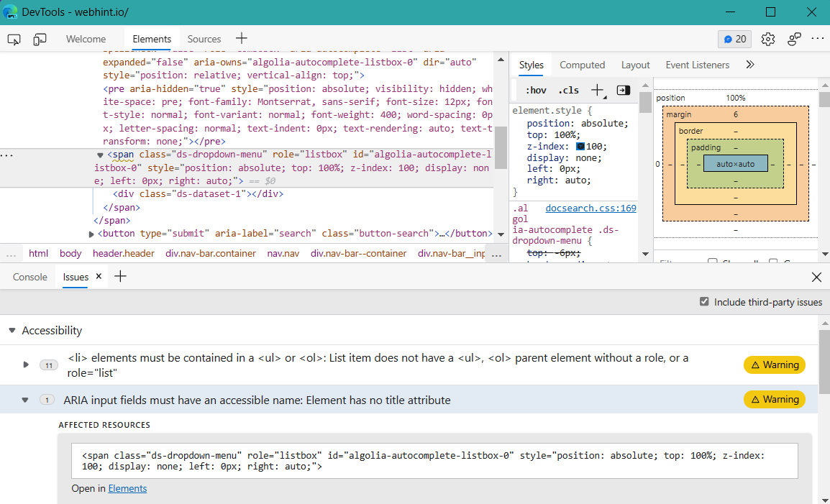The image size is (830, 504).
Task: Click the affected span code snippet
Action: (x=434, y=461)
